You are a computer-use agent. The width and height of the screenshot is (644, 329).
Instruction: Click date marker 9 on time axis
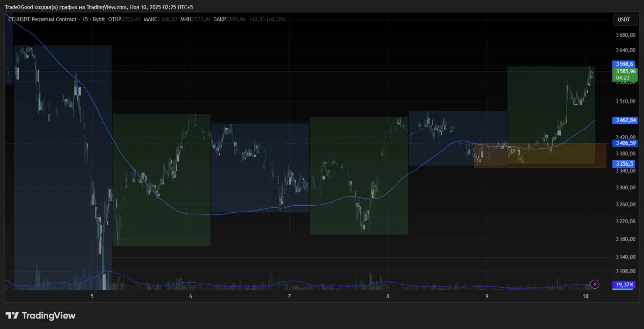point(487,297)
